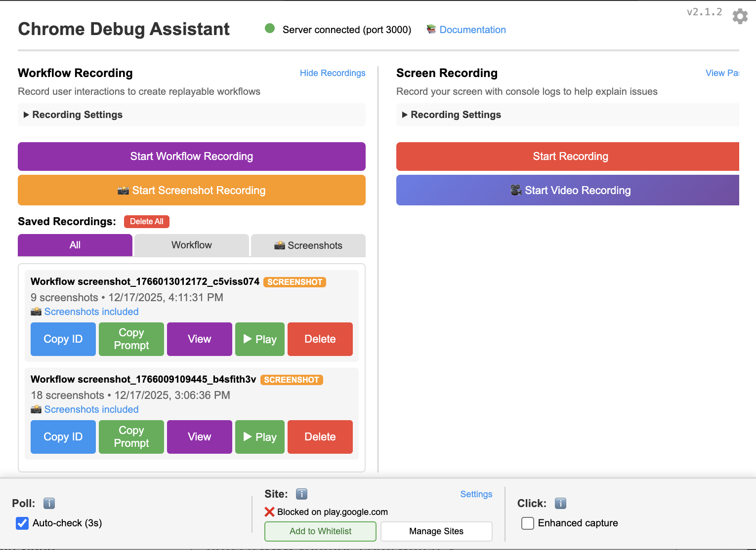Switch to the Screenshots tab
Image resolution: width=756 pixels, height=550 pixels.
coord(308,245)
